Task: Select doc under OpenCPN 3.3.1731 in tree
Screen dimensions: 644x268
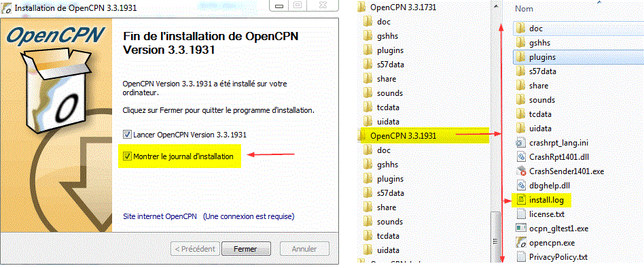Action: point(384,22)
